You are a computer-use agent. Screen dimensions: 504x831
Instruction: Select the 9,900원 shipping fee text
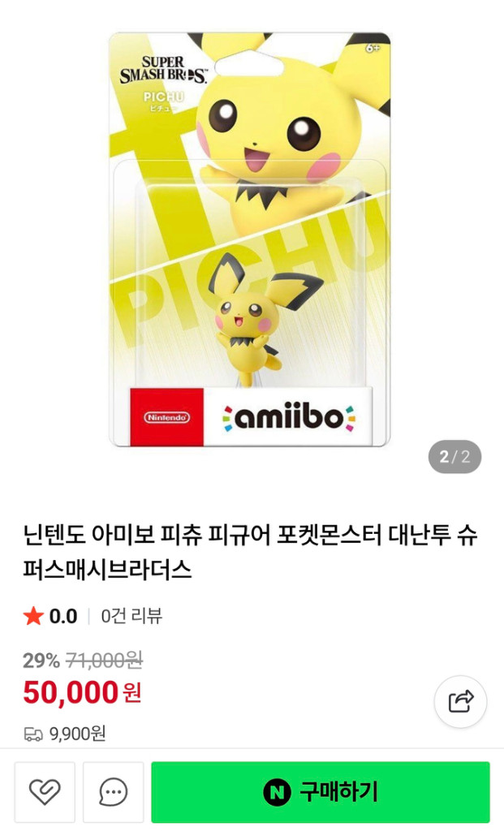point(77,734)
